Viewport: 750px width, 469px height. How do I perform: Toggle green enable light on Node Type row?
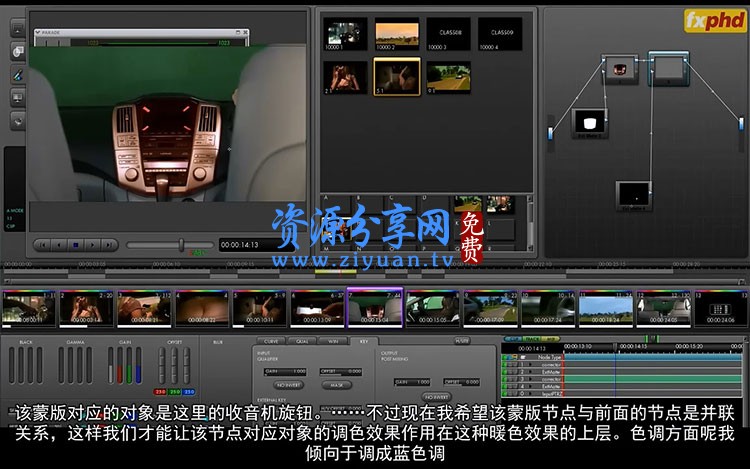pyautogui.click(x=504, y=357)
